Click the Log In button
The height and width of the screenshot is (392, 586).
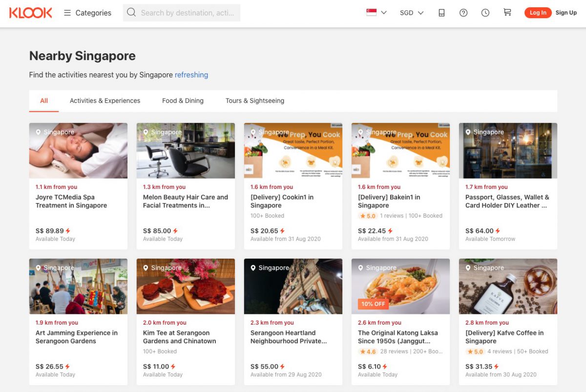[x=538, y=12]
